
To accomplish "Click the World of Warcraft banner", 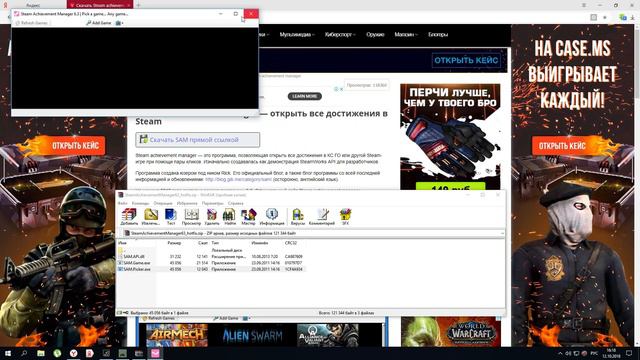I will [451, 332].
